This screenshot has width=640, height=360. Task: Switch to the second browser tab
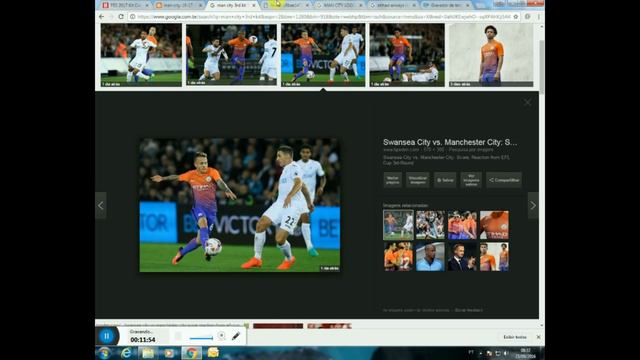click(179, 5)
